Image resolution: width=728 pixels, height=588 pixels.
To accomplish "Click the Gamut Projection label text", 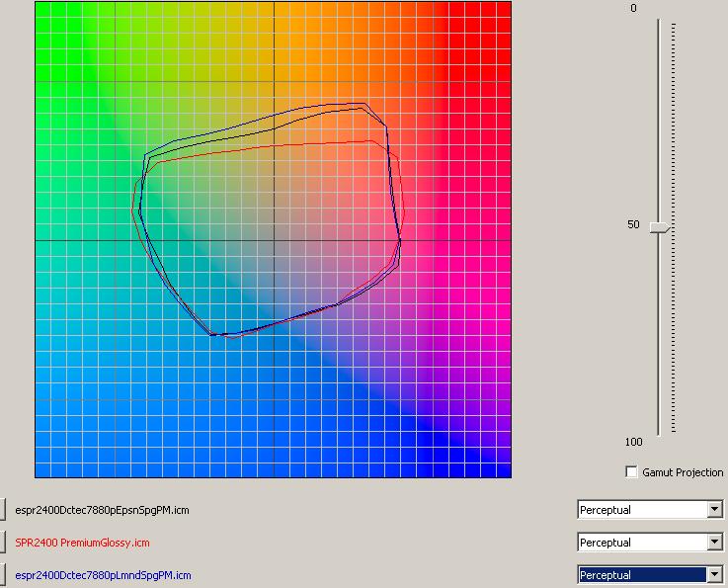I will coord(683,472).
